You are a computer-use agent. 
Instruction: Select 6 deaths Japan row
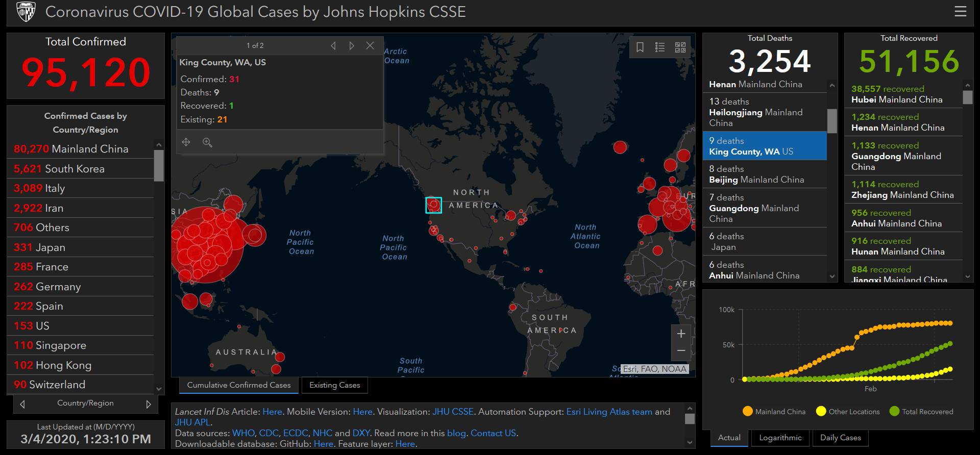765,241
